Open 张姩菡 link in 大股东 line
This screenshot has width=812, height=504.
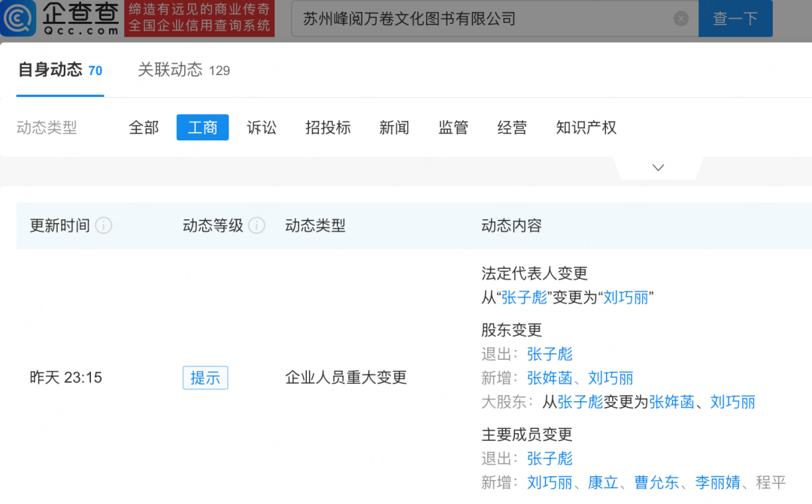pos(671,402)
